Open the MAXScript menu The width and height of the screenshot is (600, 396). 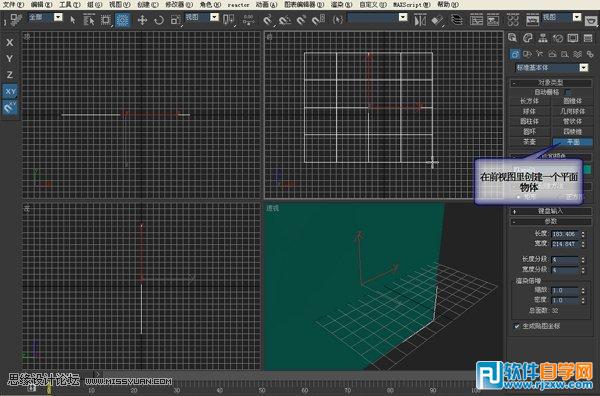click(x=411, y=5)
